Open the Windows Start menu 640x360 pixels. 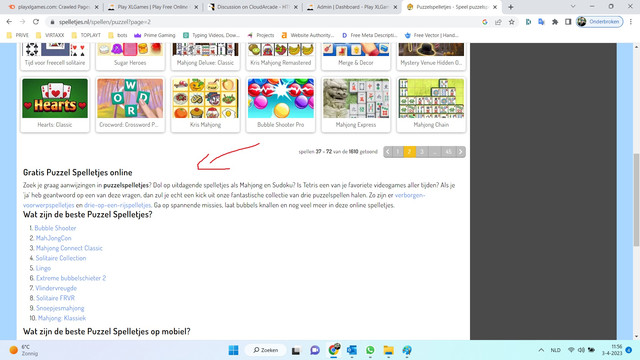pyautogui.click(x=233, y=350)
